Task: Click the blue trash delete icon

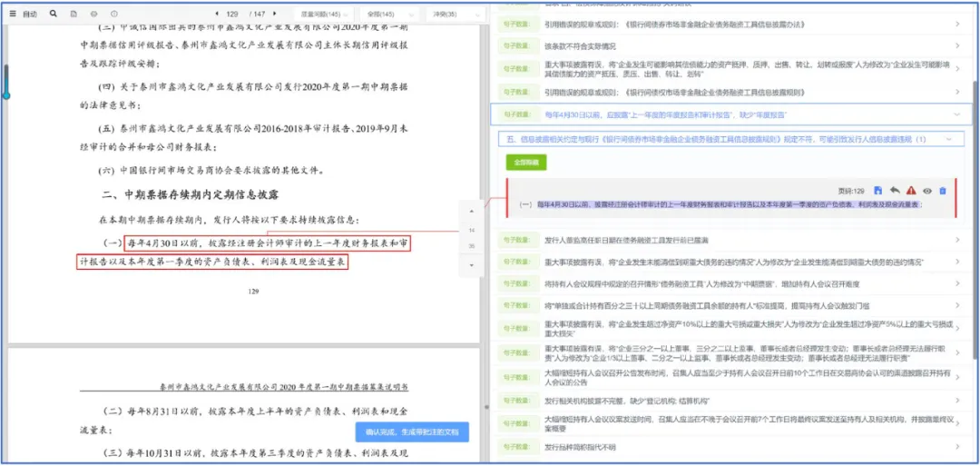Action: click(x=943, y=191)
